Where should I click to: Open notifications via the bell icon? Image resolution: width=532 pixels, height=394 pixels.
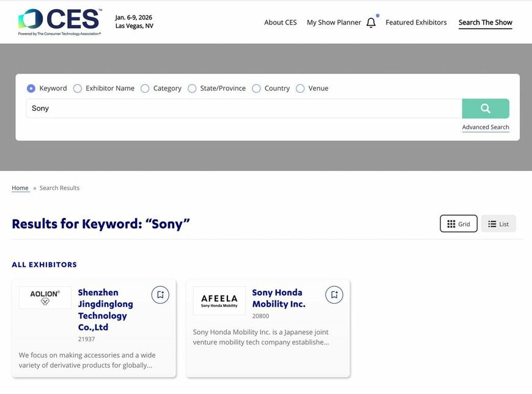point(371,21)
